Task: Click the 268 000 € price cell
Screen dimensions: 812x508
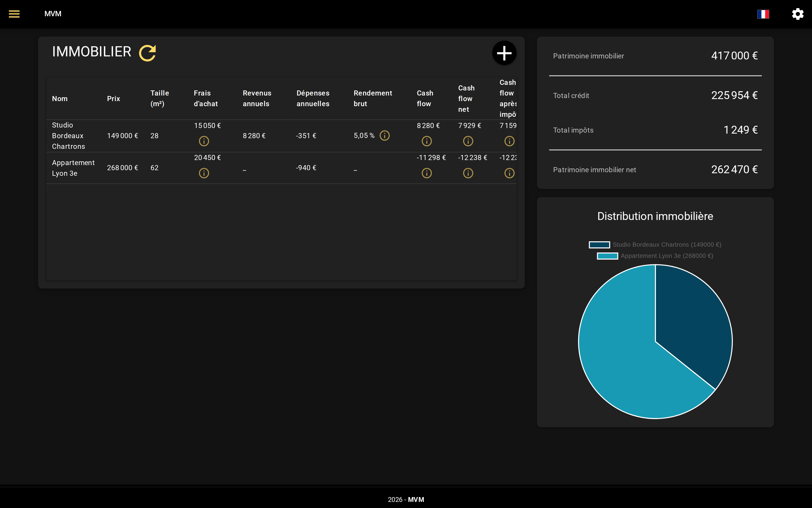Action: pyautogui.click(x=123, y=168)
